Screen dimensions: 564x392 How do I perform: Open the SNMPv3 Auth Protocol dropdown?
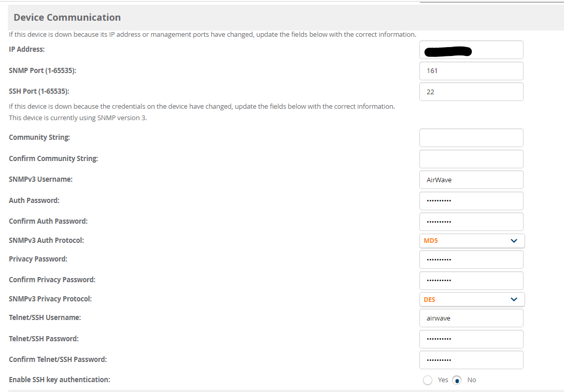coord(471,240)
